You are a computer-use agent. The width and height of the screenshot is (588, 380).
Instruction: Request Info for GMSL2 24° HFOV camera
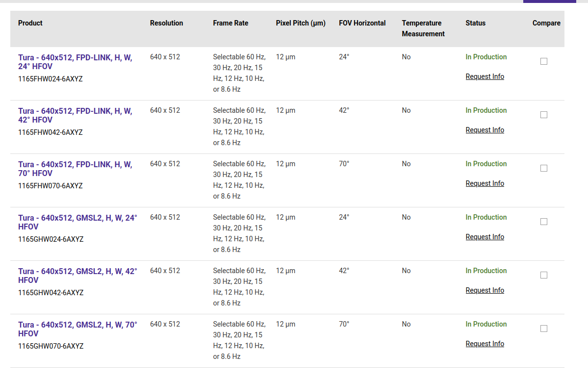[485, 237]
